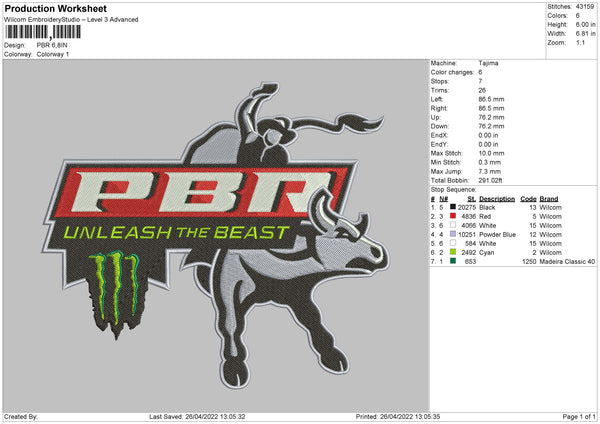
Task: Select the Powder Blue thread swatch
Action: point(453,234)
